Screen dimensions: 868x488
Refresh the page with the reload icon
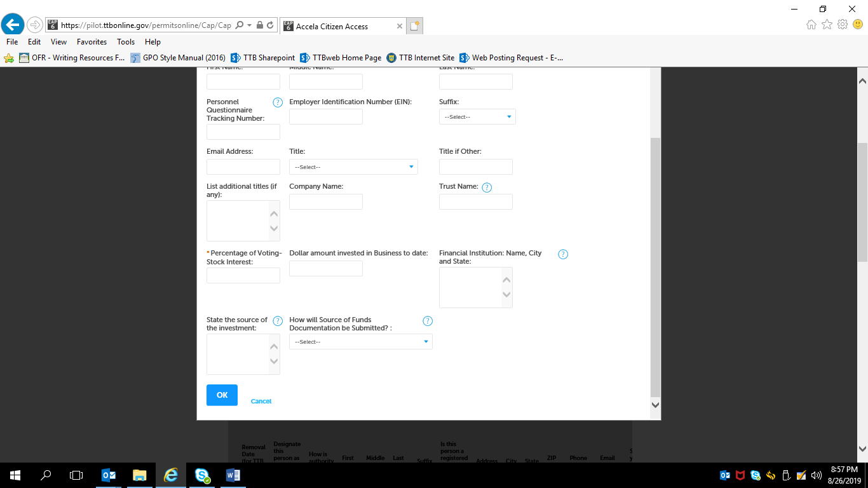(270, 25)
